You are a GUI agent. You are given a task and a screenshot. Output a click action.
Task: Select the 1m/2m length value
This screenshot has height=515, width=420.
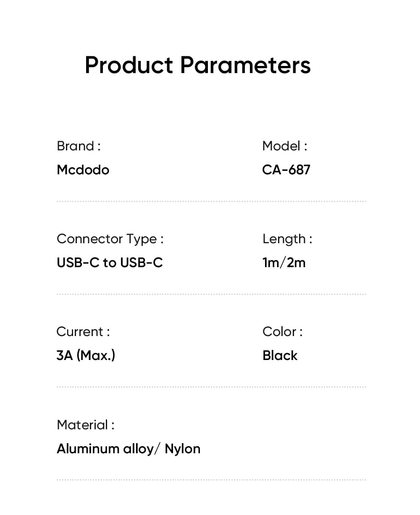click(x=284, y=263)
